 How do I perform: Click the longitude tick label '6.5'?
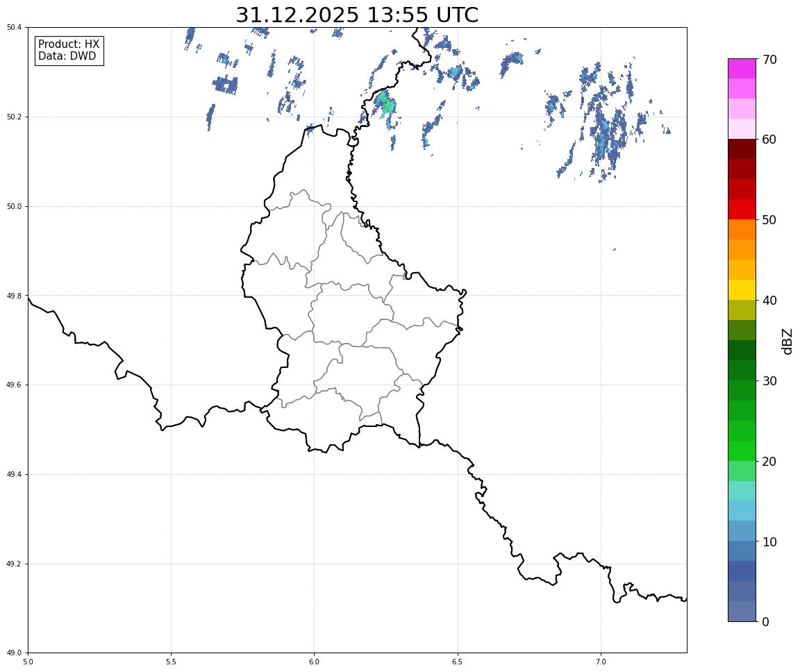point(458,662)
